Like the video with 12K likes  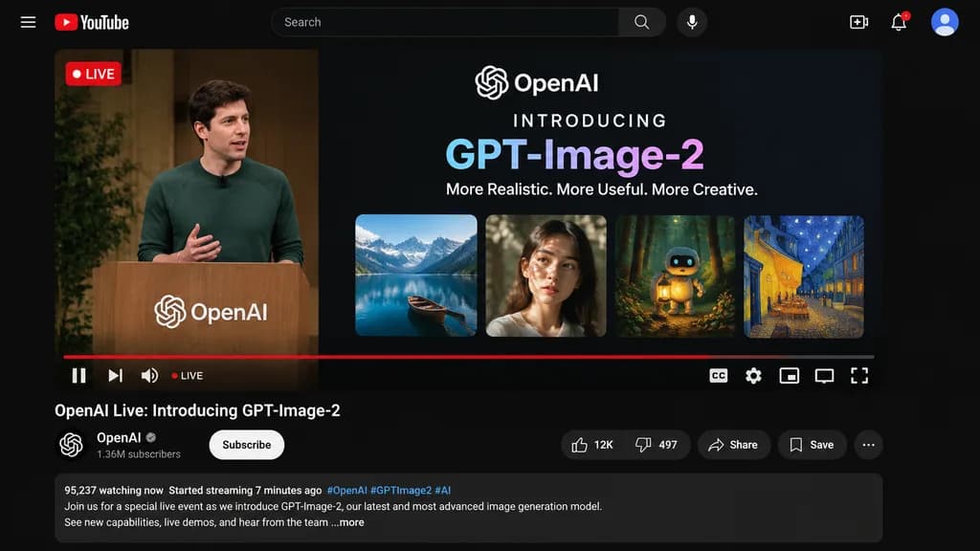[x=591, y=445]
